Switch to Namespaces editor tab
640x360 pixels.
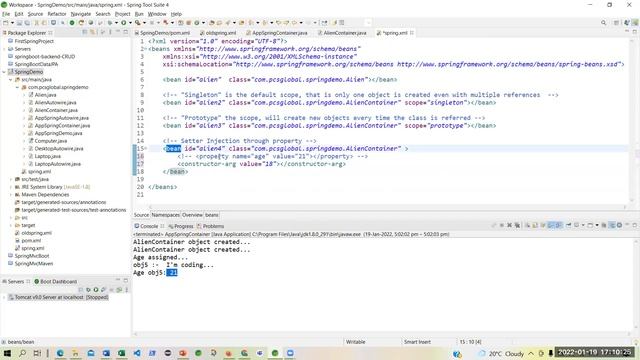(x=165, y=215)
